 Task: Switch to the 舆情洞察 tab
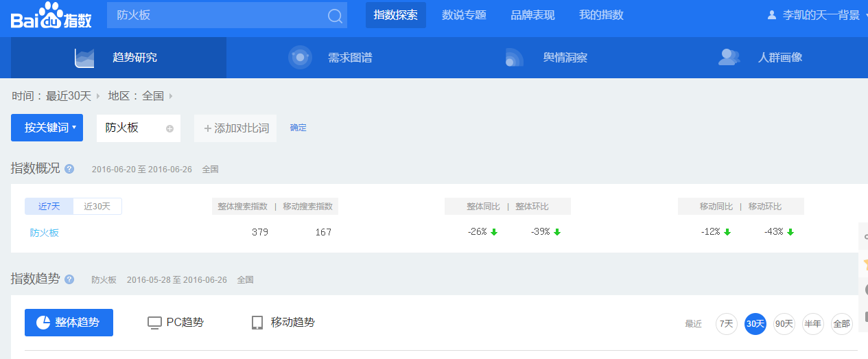click(x=550, y=58)
